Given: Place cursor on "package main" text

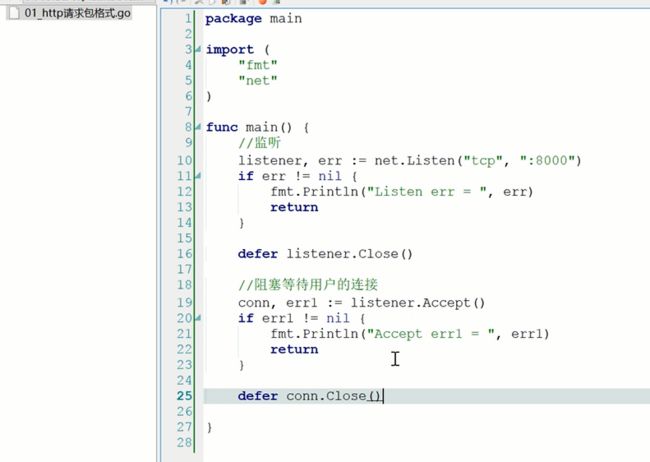Looking at the screenshot, I should click(x=254, y=19).
